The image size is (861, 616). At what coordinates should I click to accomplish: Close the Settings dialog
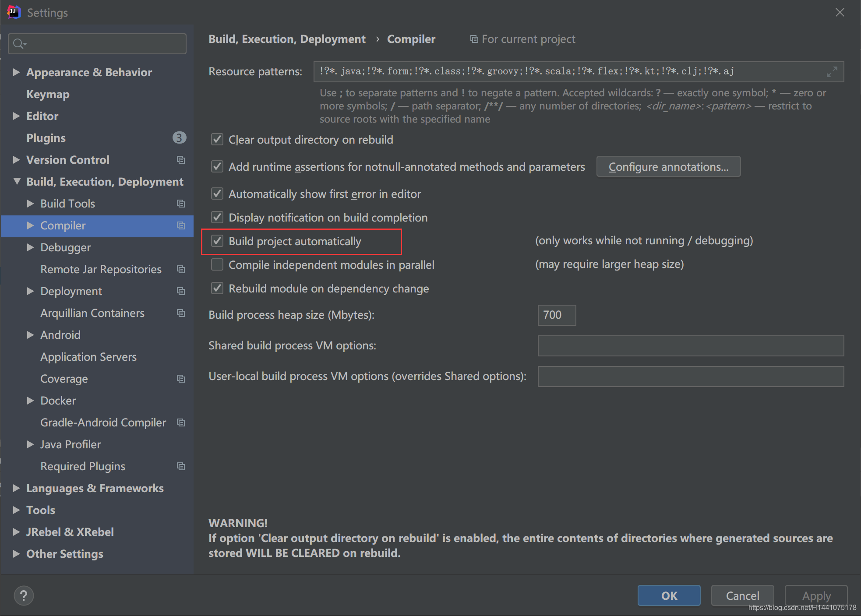click(840, 12)
